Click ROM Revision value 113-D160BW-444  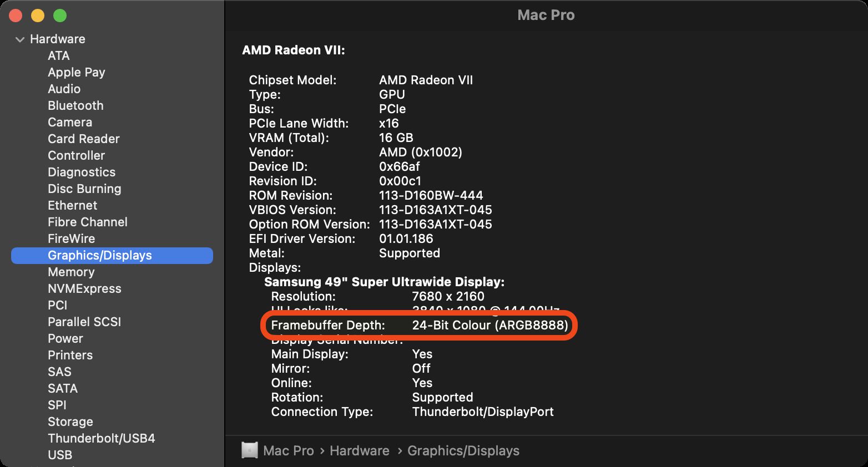pos(431,196)
